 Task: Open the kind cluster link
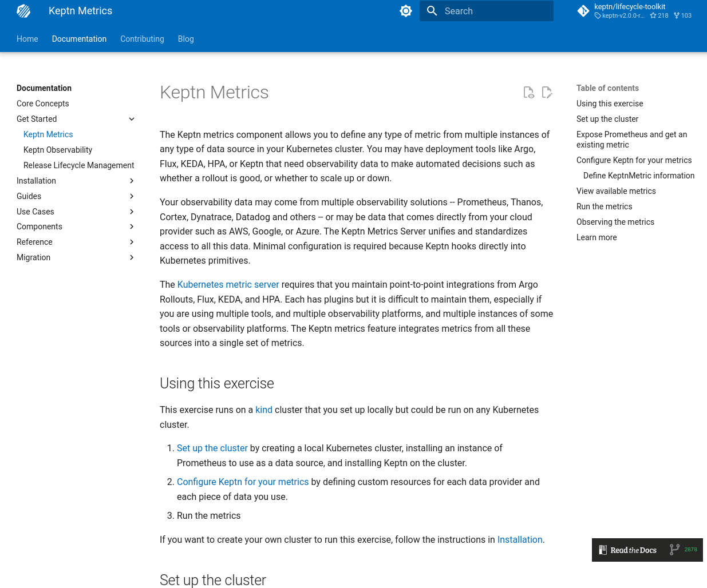[264, 410]
